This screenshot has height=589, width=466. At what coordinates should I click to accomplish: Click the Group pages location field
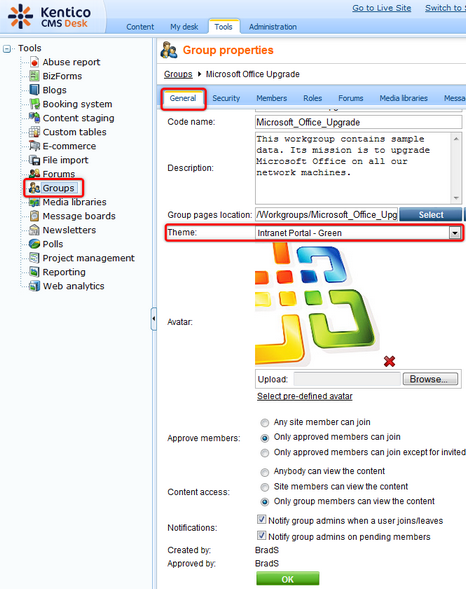pyautogui.click(x=326, y=215)
